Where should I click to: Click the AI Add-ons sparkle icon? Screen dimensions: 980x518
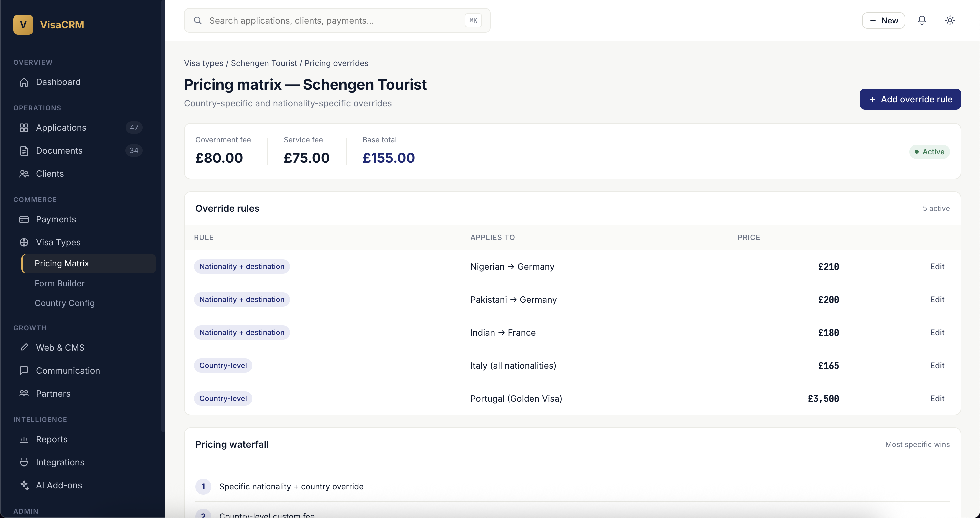click(x=24, y=485)
